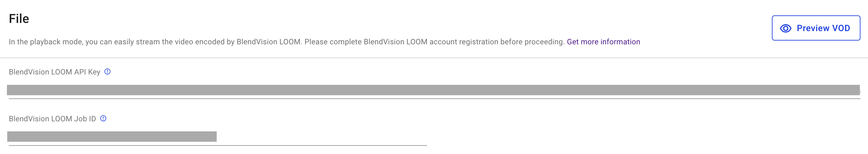Click the BlendVision LOOM Job ID label

pyautogui.click(x=52, y=118)
